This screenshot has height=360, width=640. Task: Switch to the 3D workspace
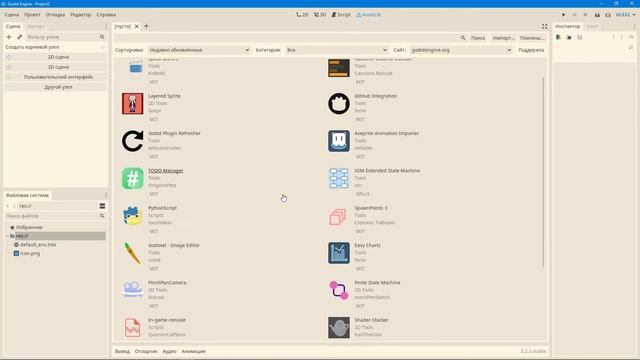pyautogui.click(x=320, y=15)
